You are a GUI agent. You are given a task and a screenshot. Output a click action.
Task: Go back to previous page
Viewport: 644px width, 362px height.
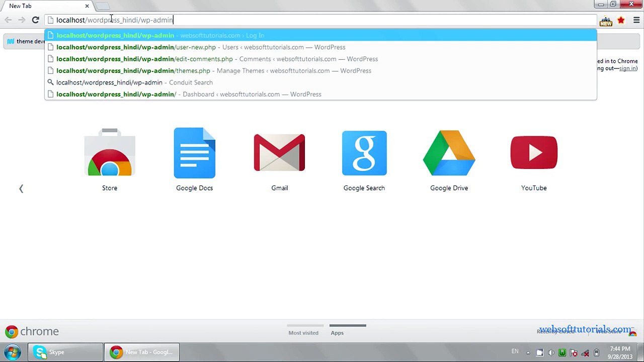[8, 20]
